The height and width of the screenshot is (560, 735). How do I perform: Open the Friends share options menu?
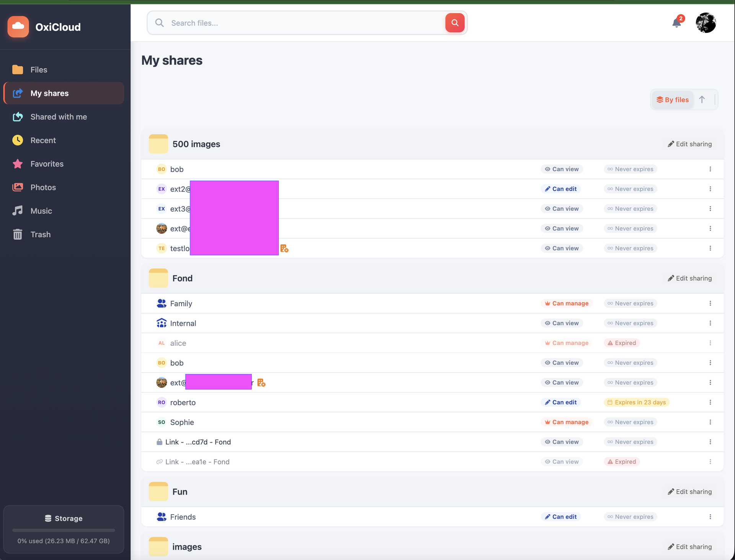point(710,517)
